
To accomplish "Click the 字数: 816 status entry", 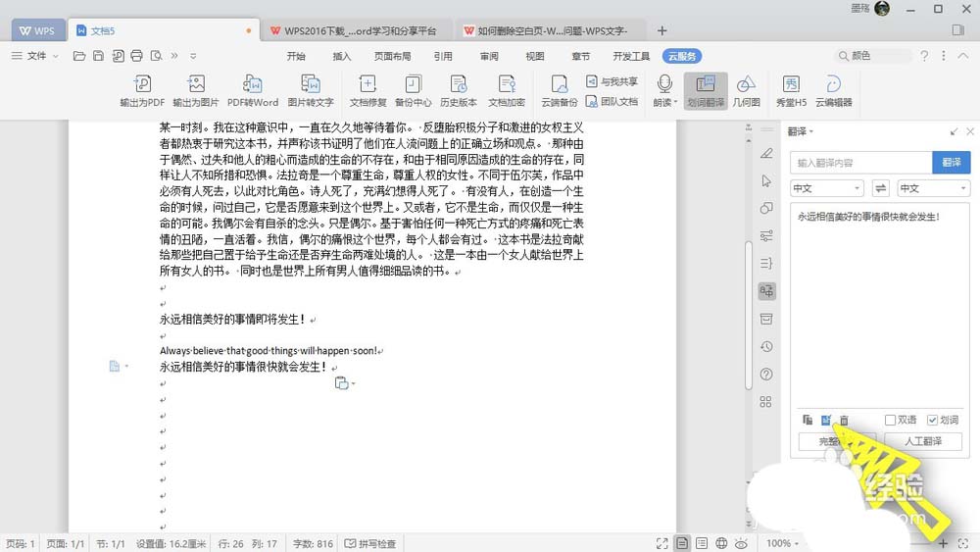I will [x=314, y=544].
